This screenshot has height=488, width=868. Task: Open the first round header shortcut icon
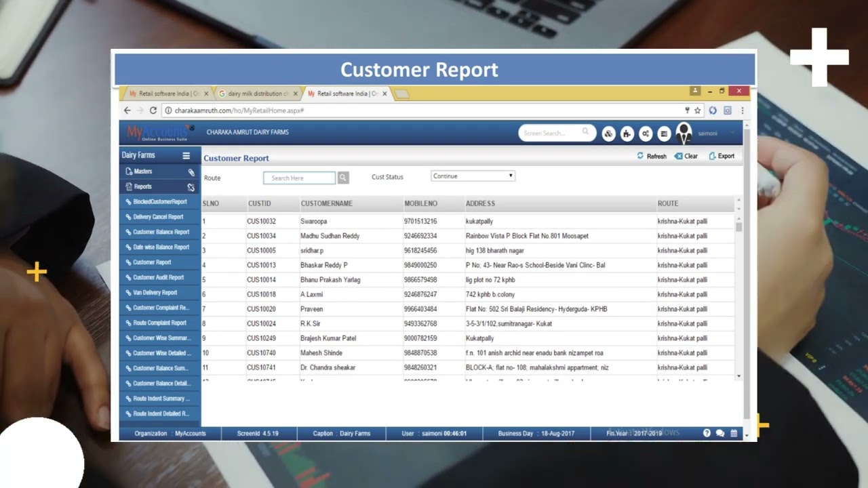[x=608, y=134]
